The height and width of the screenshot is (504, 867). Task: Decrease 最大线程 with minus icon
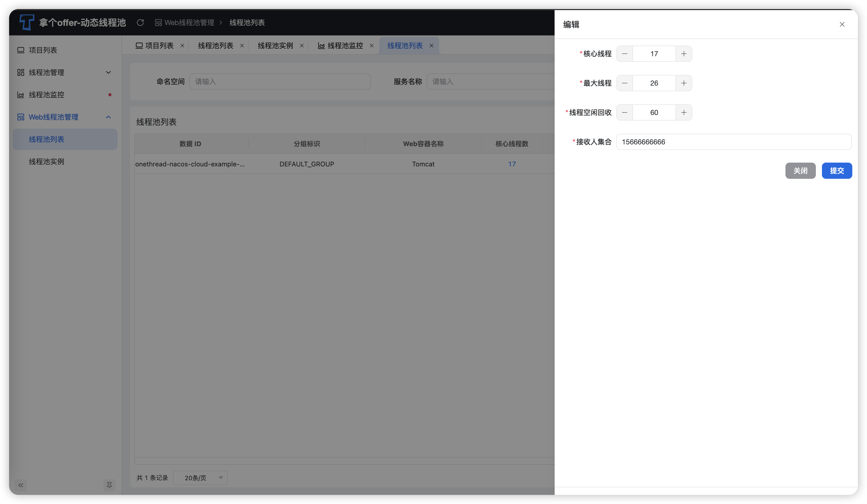coord(624,83)
